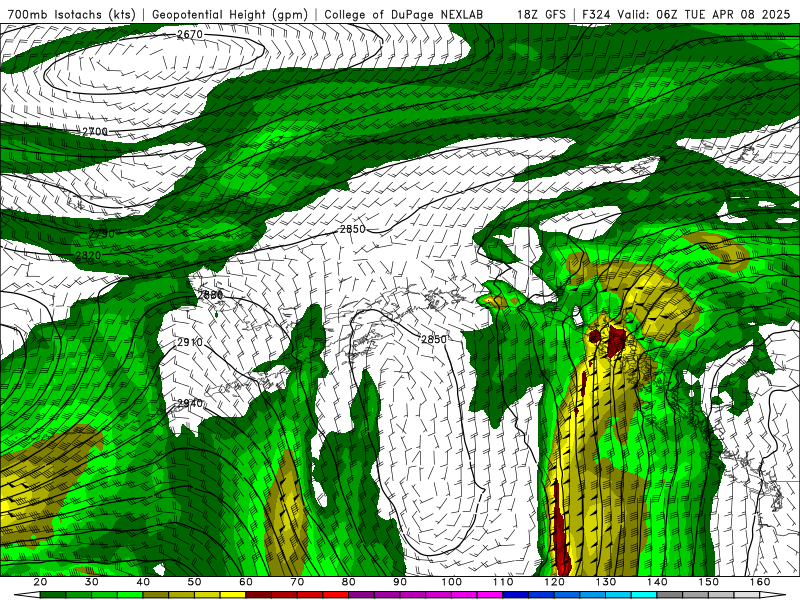Click the "College of DuPage NEXLAB" label
The width and height of the screenshot is (800, 600).
[404, 14]
